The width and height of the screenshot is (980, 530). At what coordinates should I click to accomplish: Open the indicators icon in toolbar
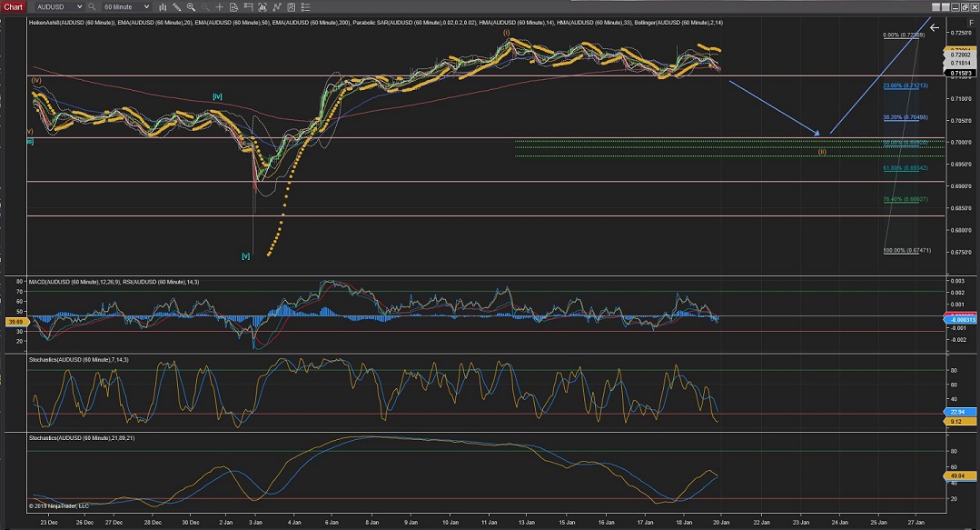click(x=262, y=6)
